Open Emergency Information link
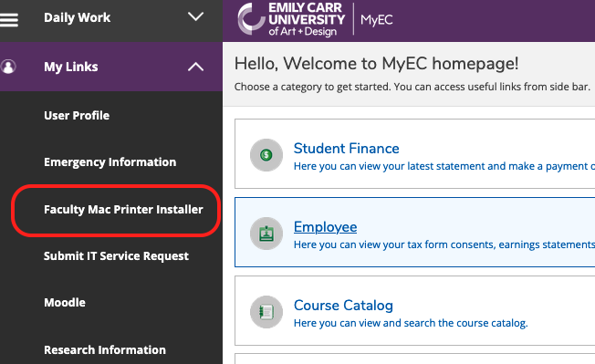595x364 pixels. pyautogui.click(x=110, y=162)
